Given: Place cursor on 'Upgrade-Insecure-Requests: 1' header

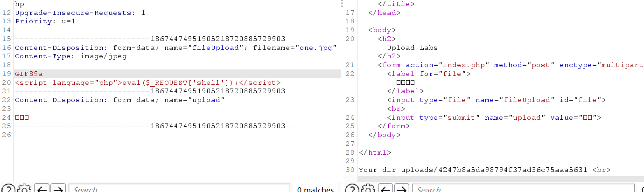Looking at the screenshot, I should tap(80, 13).
